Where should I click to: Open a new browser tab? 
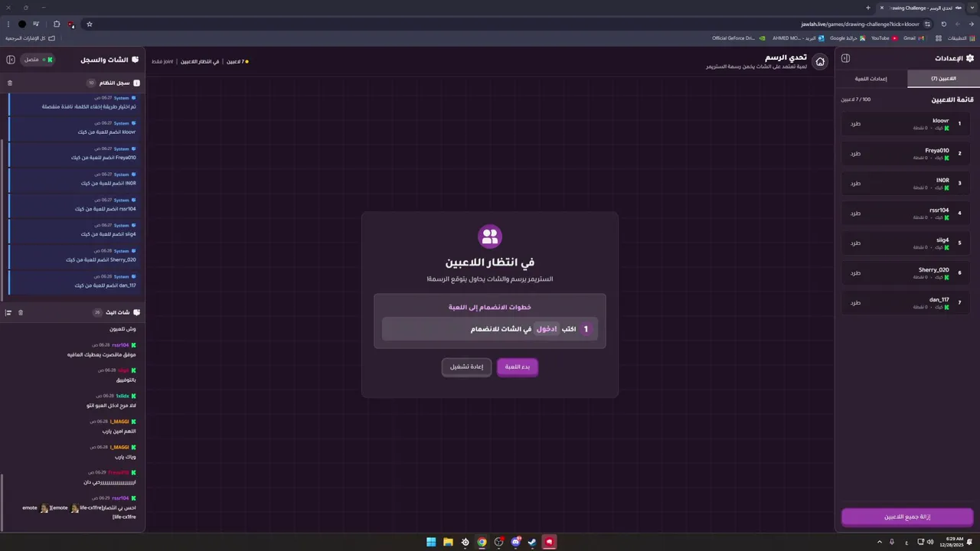[x=868, y=8]
